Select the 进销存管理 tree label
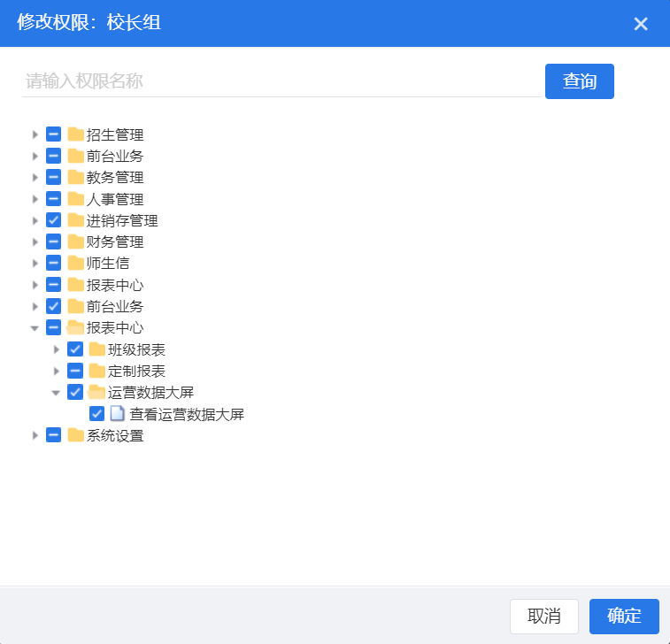 click(121, 220)
